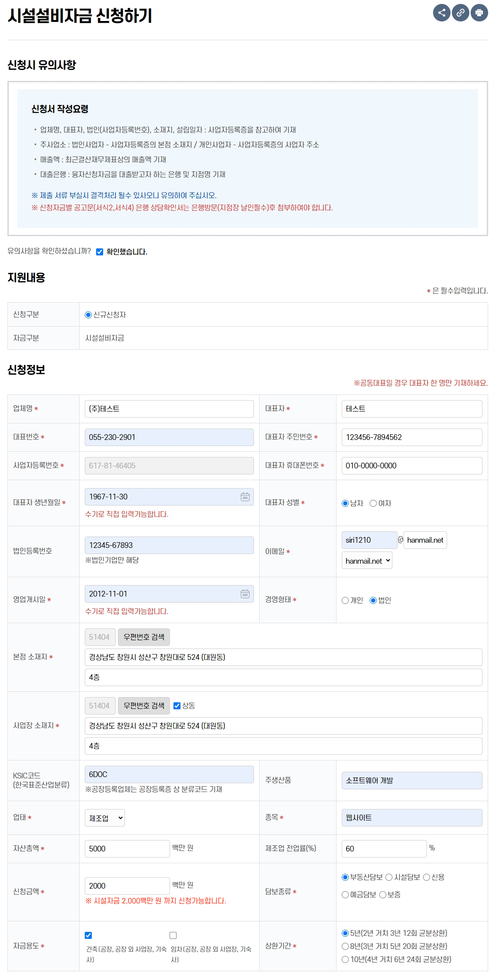The image size is (496, 980).
Task: Click the email ID field siri1210
Action: [x=369, y=540]
